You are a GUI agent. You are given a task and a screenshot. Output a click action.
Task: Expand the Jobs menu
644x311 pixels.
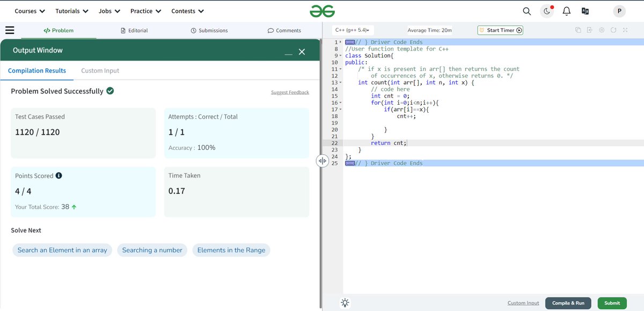(x=109, y=11)
